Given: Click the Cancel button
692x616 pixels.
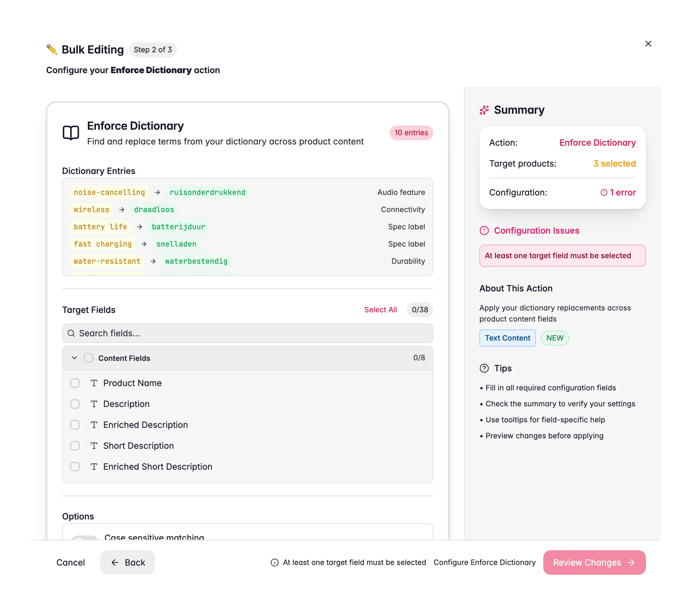Looking at the screenshot, I should (x=70, y=563).
